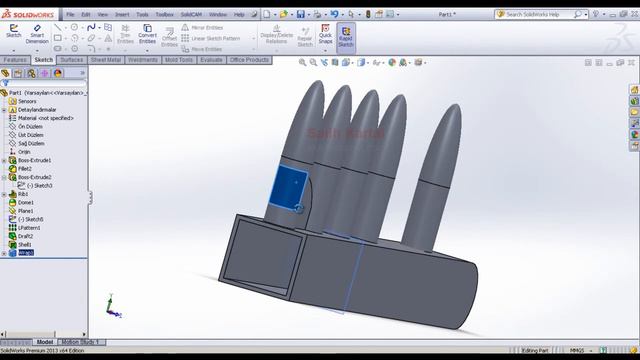This screenshot has height=360, width=640.
Task: Click Linear Sketch Pattern tool
Action: pos(211,38)
